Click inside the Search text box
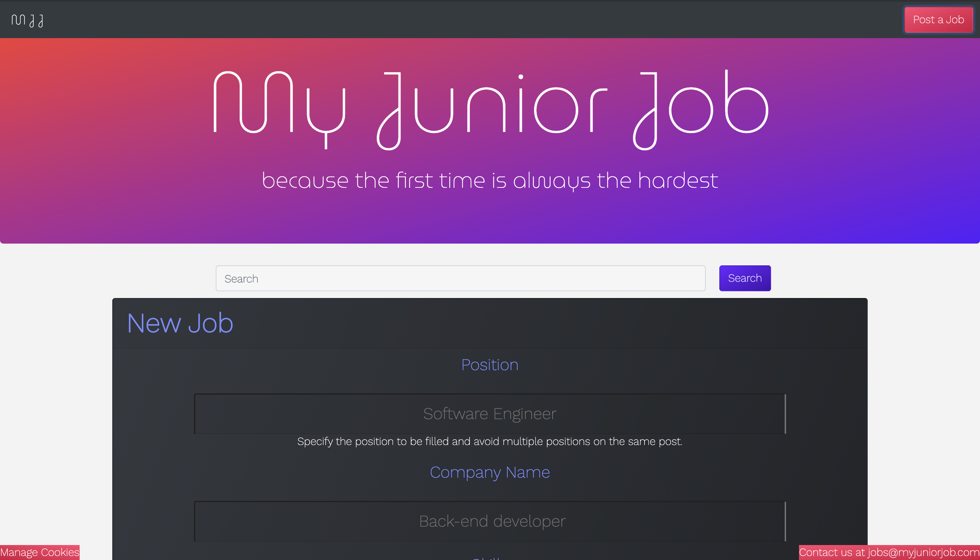The width and height of the screenshot is (980, 560). (x=460, y=278)
